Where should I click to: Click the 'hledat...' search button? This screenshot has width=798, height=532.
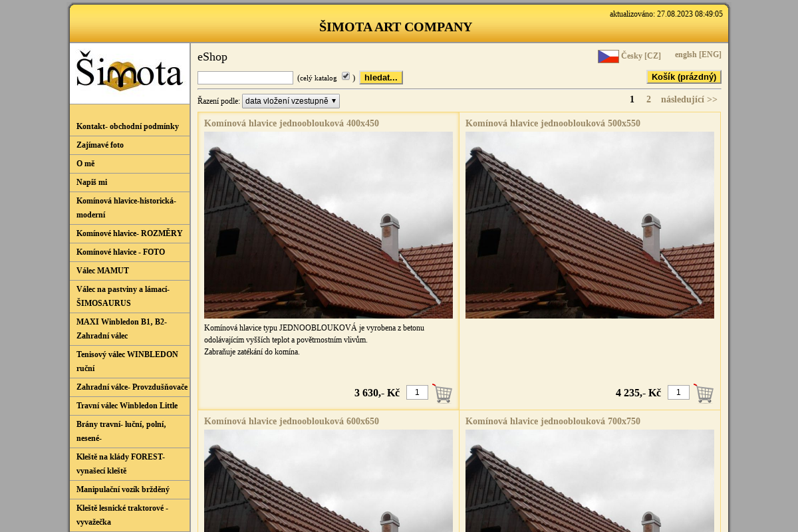pyautogui.click(x=381, y=78)
